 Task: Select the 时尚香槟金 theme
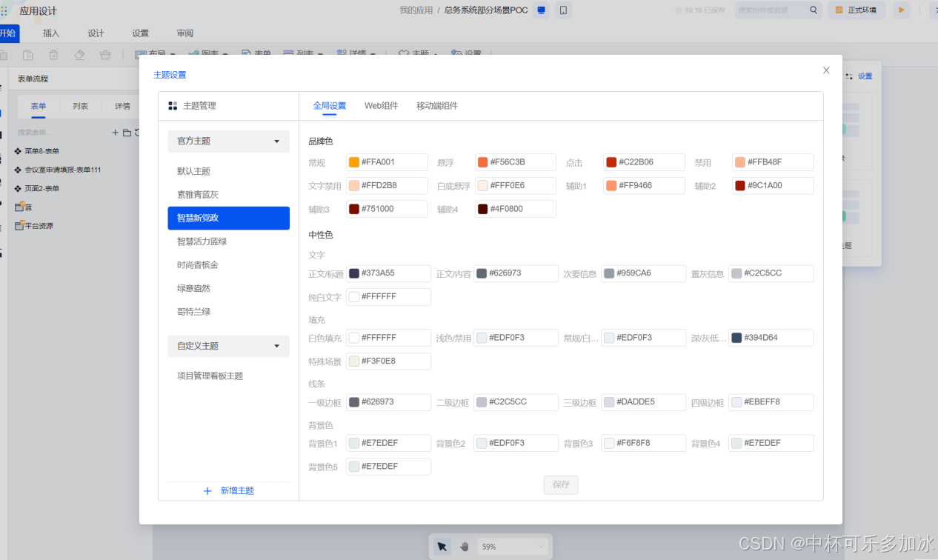pos(197,265)
